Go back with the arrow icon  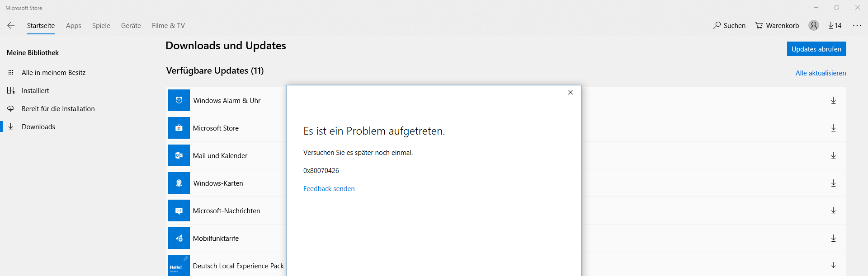coord(11,26)
